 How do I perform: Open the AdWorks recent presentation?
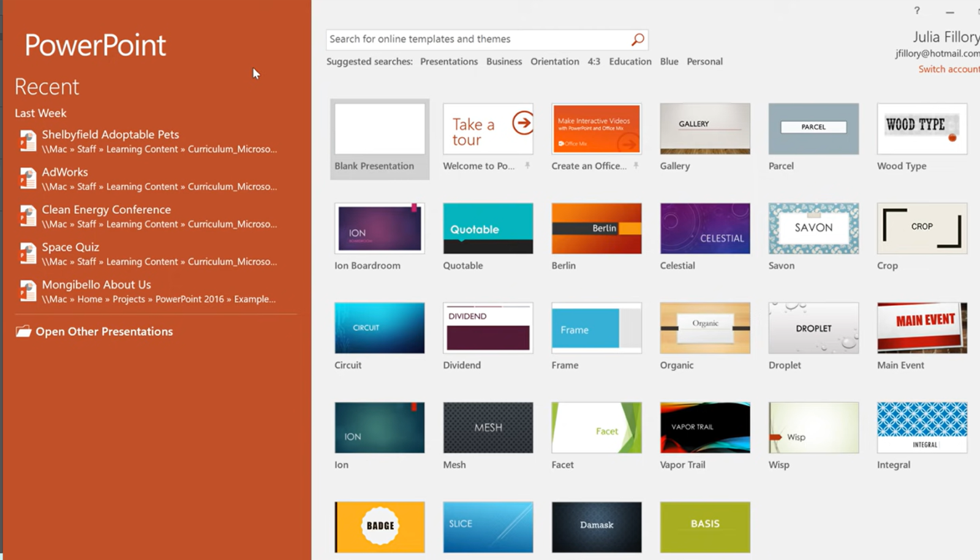[65, 172]
